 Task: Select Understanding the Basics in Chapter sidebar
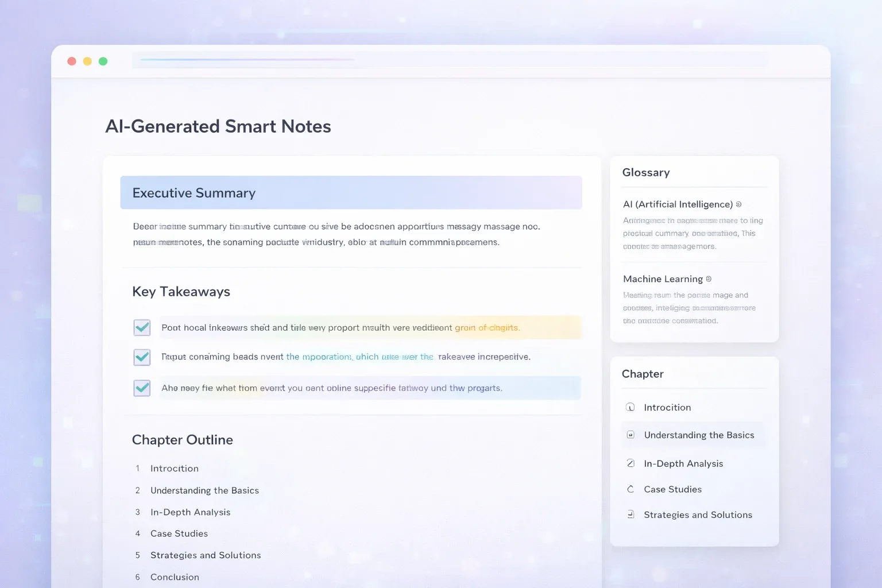(693, 435)
